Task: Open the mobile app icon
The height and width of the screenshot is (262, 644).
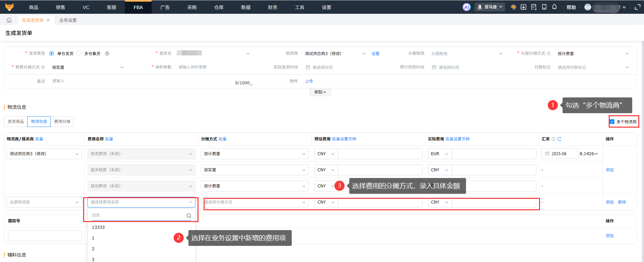Action: click(544, 7)
